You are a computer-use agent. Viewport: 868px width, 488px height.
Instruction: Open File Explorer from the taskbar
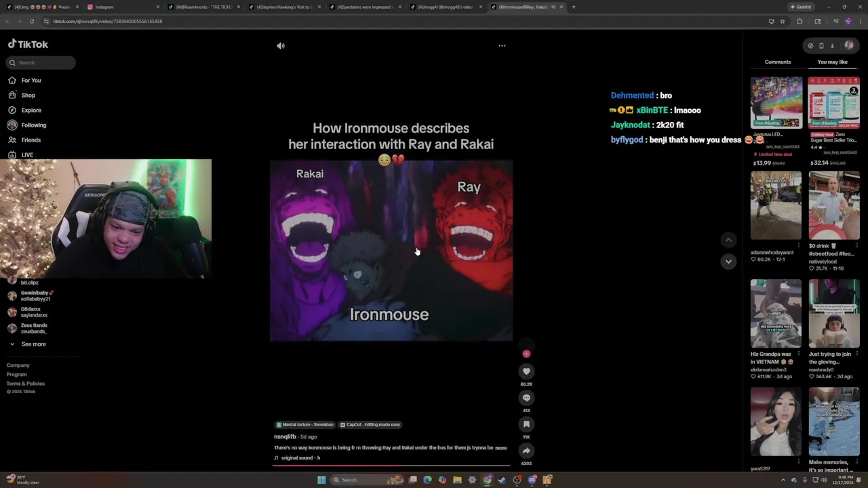[457, 480]
